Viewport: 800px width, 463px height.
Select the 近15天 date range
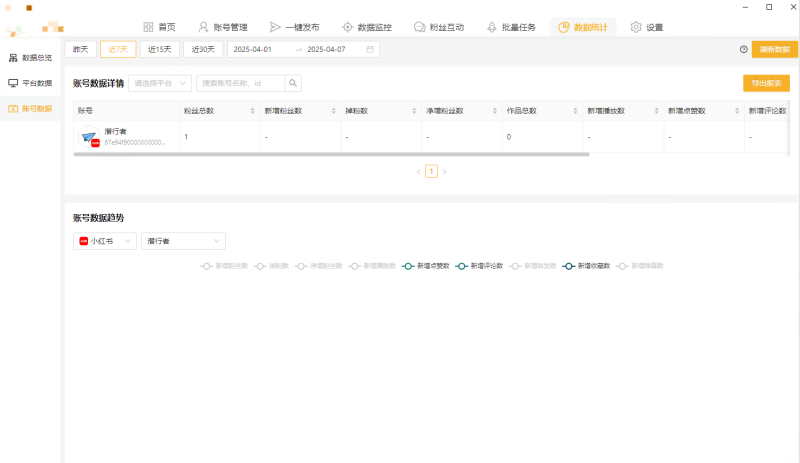tap(160, 49)
